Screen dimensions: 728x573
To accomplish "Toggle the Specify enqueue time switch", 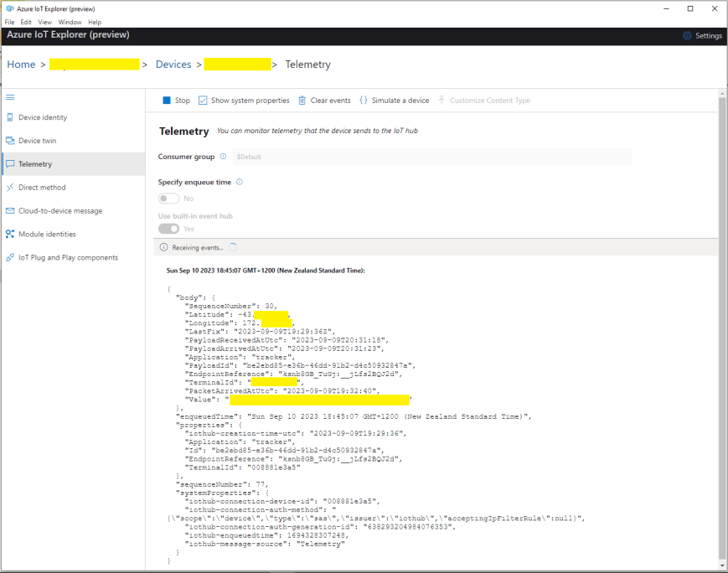I will [x=168, y=199].
